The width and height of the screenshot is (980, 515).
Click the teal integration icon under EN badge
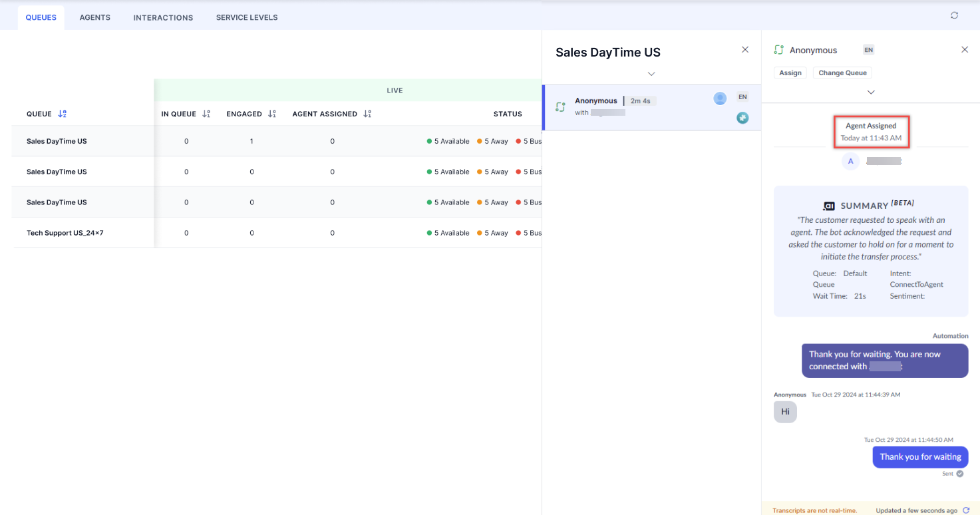pos(742,118)
